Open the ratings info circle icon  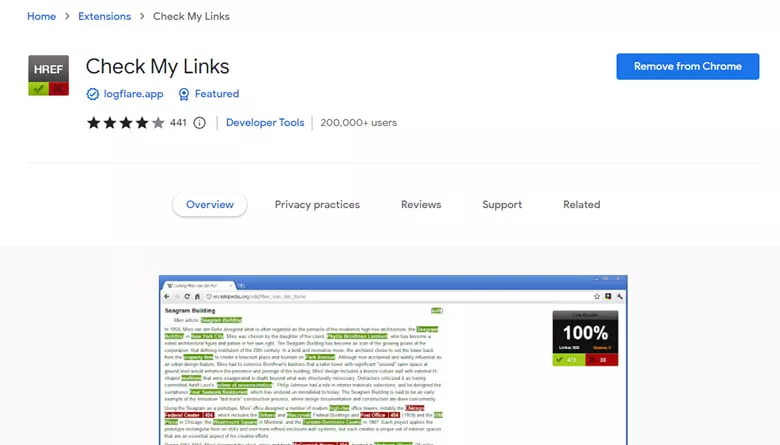point(199,123)
